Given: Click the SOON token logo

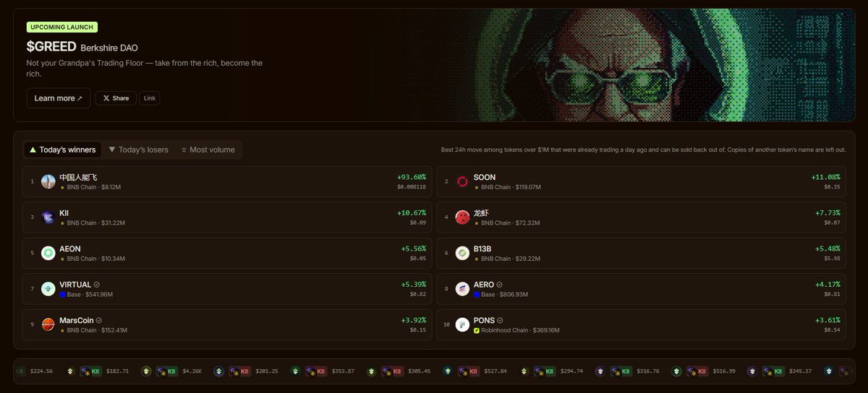Looking at the screenshot, I should click(x=463, y=181).
